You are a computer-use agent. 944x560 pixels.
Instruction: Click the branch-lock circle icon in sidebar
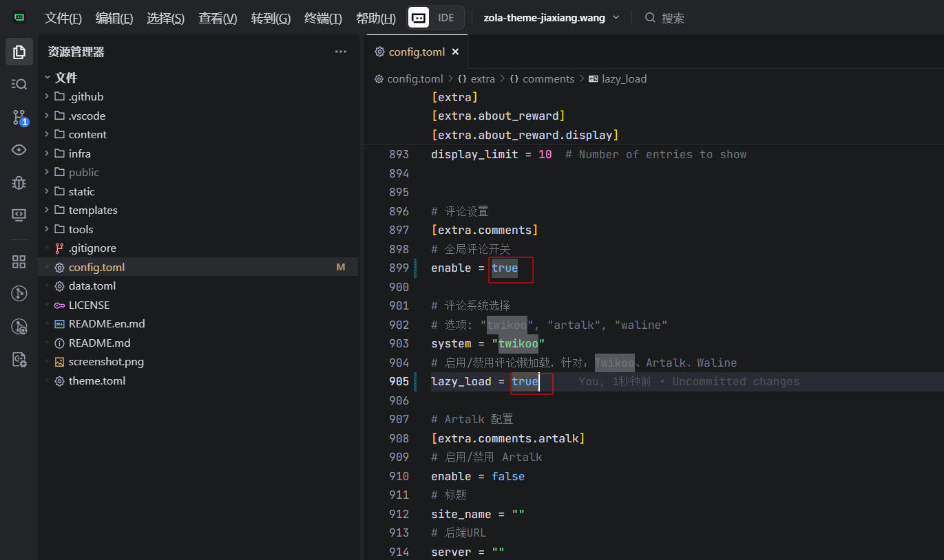pos(19,327)
